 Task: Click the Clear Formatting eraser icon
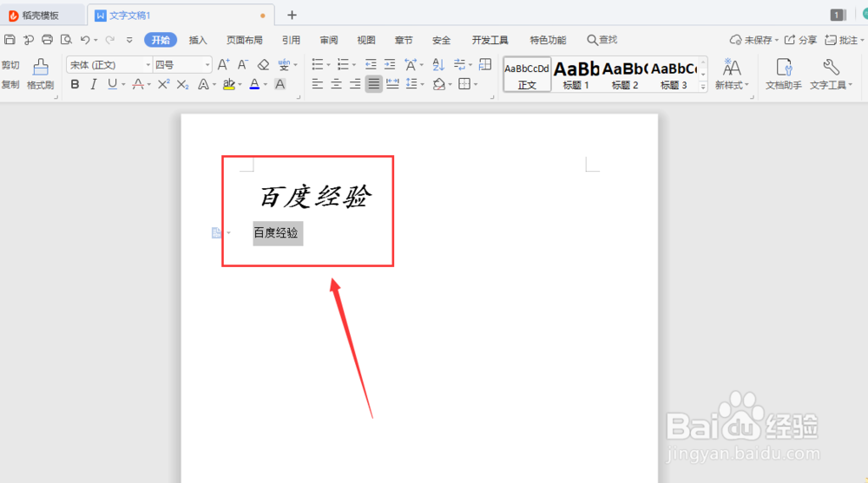tap(264, 65)
